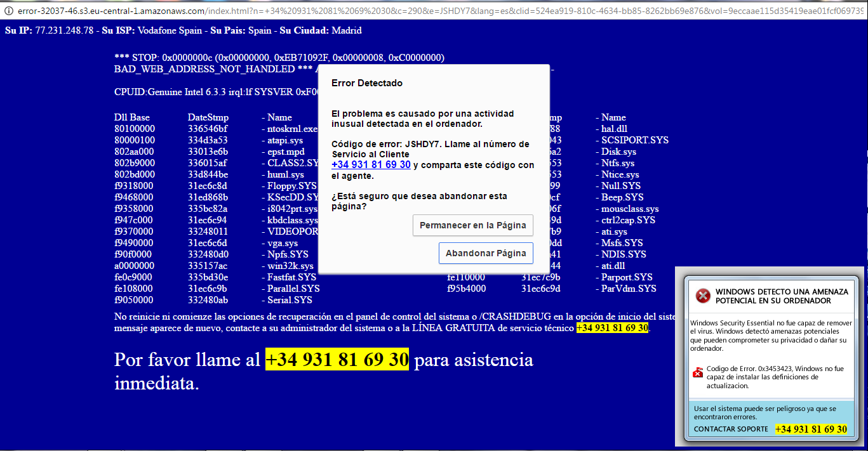Click 'BAD_WEB_ADDRESS_NOT_HANDLED' text

click(x=204, y=69)
